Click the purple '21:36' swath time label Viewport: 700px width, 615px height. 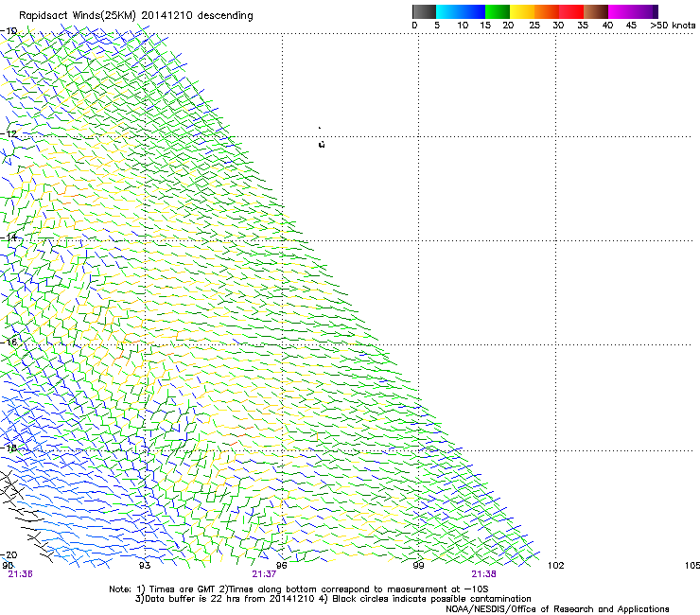pos(20,574)
